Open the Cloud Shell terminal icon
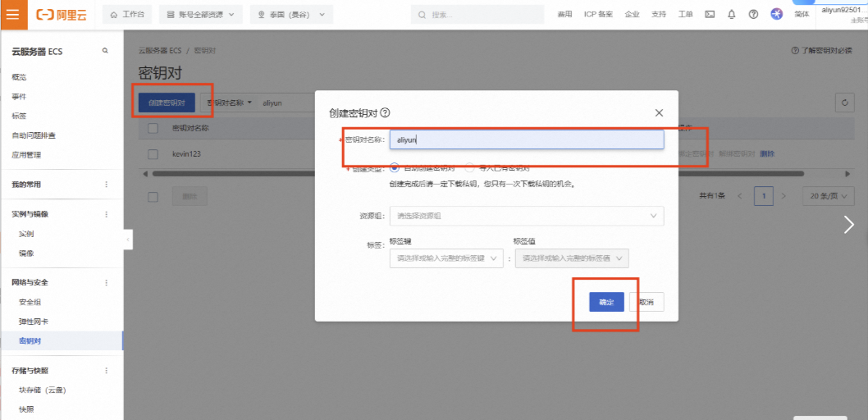Image resolution: width=868 pixels, height=420 pixels. (x=710, y=15)
